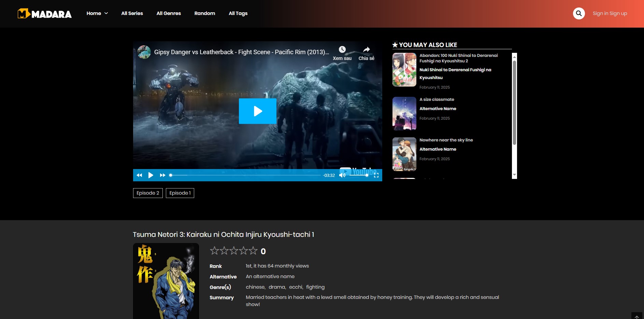Click sidebar scrollbar down arrow
Image resolution: width=644 pixels, height=319 pixels.
[x=515, y=175]
